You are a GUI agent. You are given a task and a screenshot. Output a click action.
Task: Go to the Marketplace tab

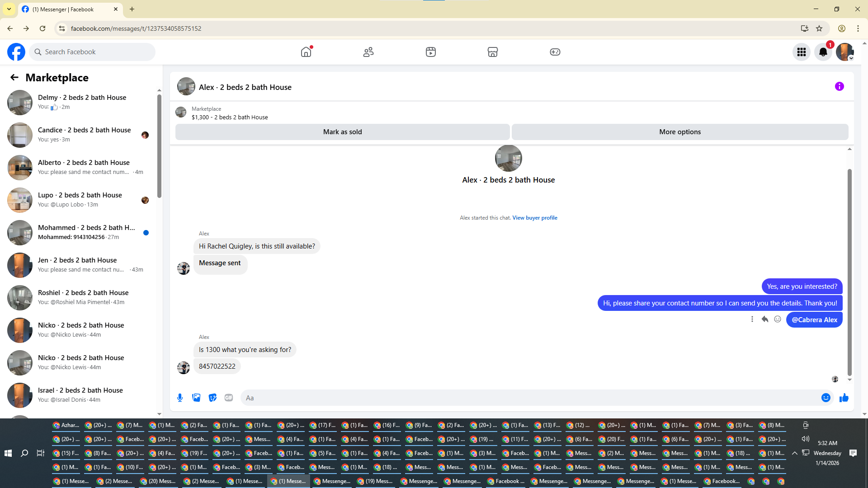tap(492, 52)
